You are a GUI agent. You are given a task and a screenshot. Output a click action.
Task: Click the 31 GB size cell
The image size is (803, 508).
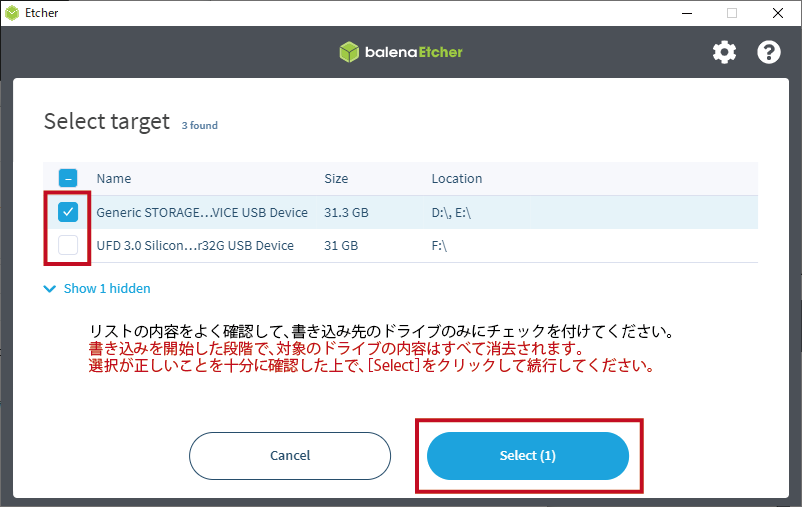tap(341, 246)
